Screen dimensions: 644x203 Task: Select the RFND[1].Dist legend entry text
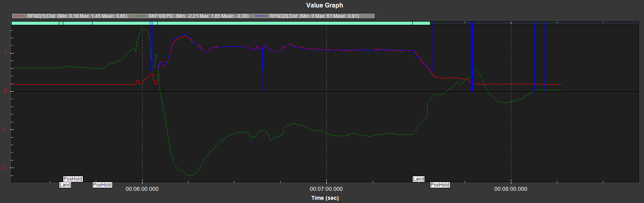click(77, 16)
